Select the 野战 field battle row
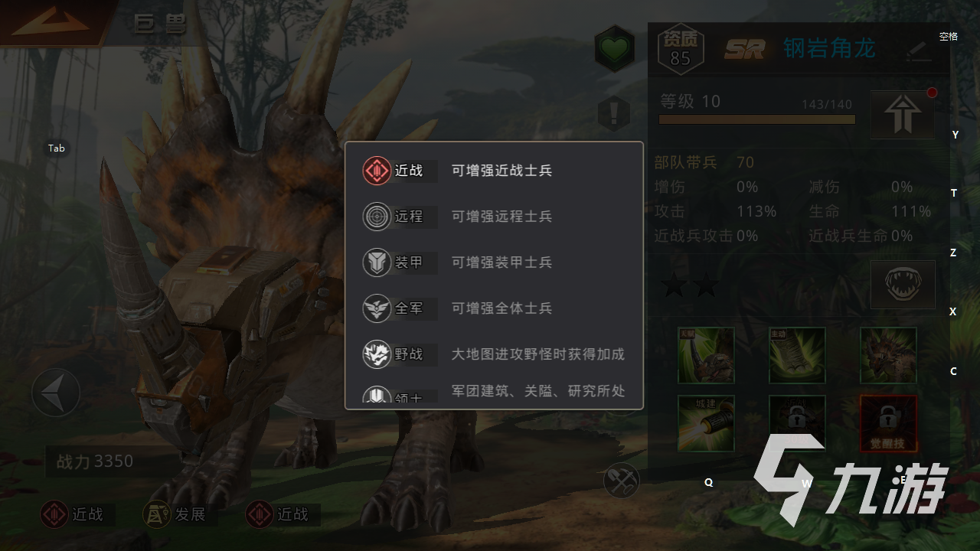The width and height of the screenshot is (980, 551). coord(494,354)
